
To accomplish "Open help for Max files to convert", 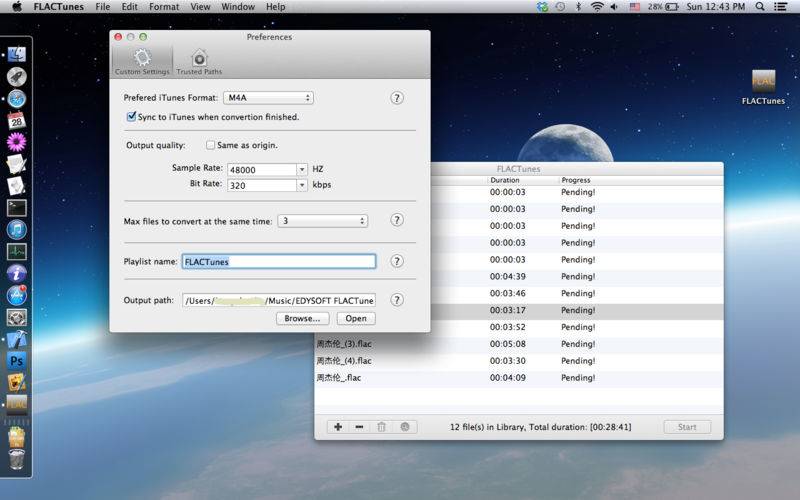I will click(x=397, y=220).
